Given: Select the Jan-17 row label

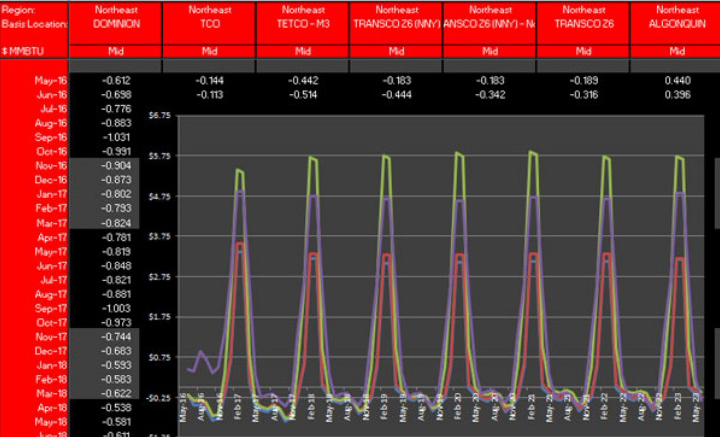Looking at the screenshot, I should point(52,194).
